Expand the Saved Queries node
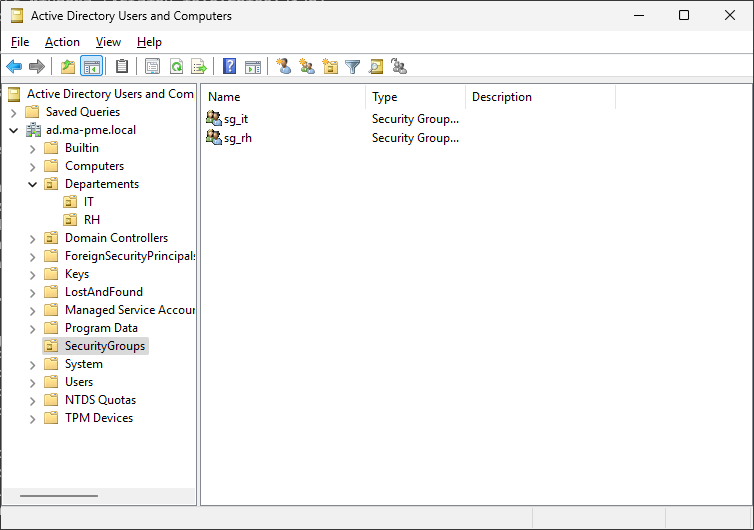The height and width of the screenshot is (530, 754). (13, 113)
